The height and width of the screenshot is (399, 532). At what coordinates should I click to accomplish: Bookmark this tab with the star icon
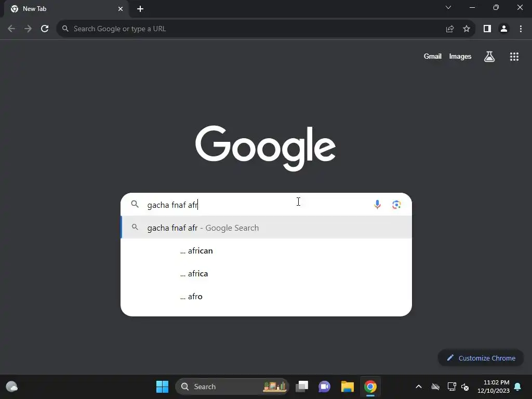point(467,29)
